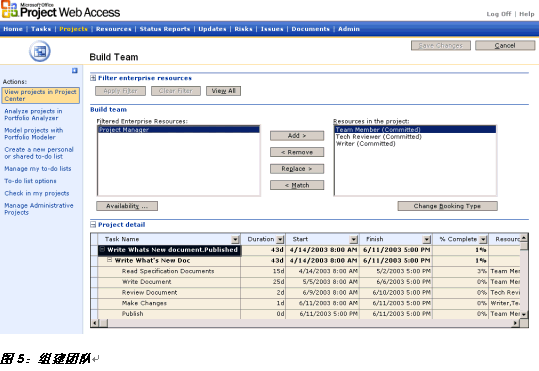Click the Project Center round icon
The image size is (539, 371).
tap(40, 52)
